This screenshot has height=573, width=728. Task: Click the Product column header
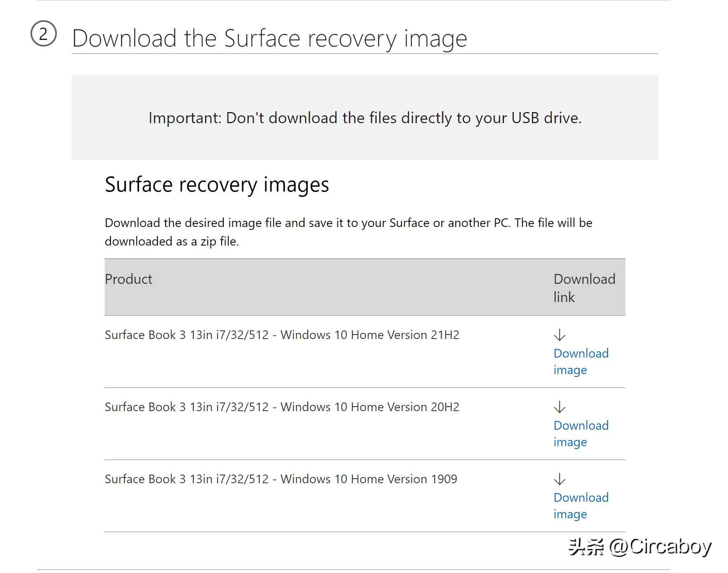[128, 279]
